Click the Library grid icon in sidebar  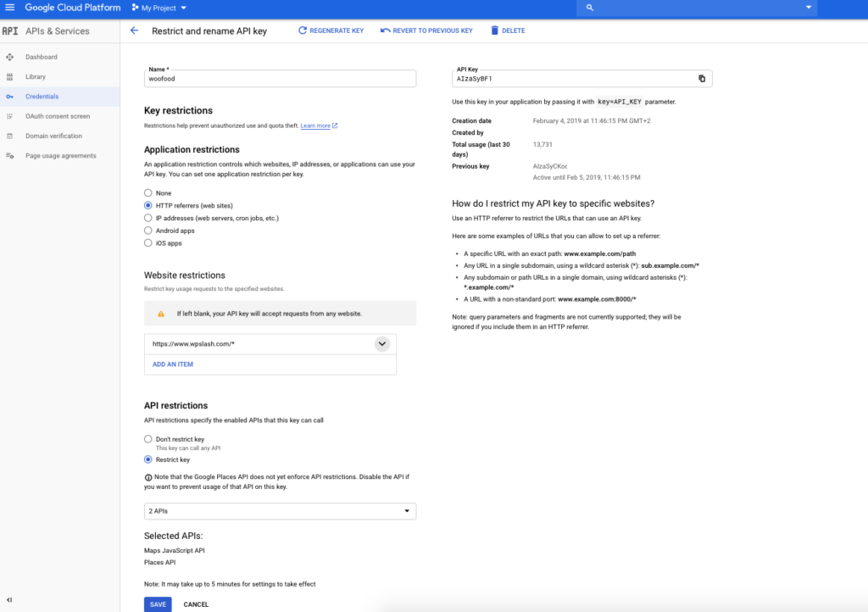(x=9, y=77)
